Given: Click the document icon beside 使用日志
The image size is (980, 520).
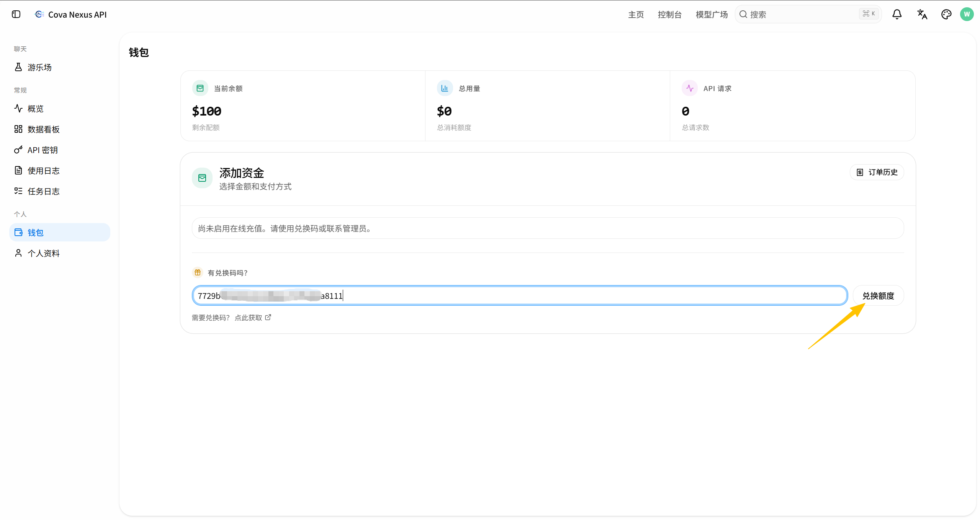Looking at the screenshot, I should 18,171.
